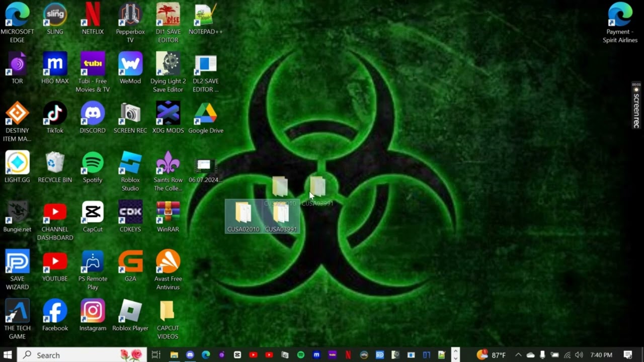Select the CUSA02010 folder
This screenshot has width=644, height=362.
click(243, 217)
